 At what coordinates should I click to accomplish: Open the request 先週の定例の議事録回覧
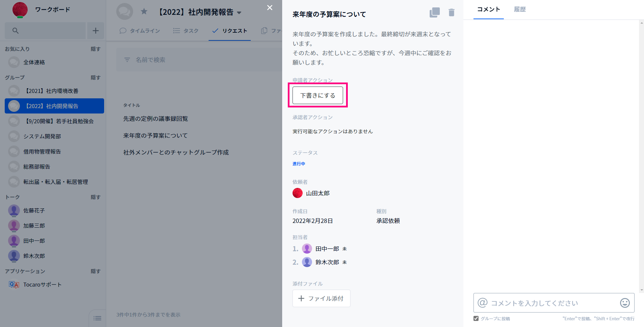[155, 119]
